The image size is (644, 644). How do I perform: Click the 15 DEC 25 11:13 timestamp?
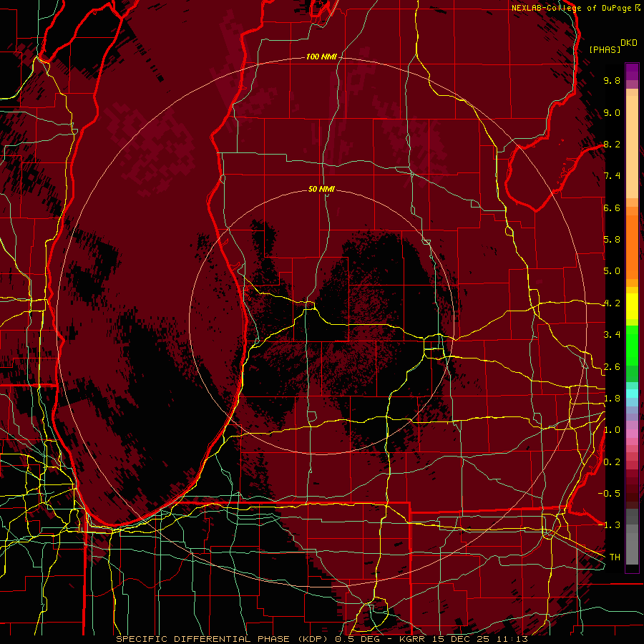(481, 639)
